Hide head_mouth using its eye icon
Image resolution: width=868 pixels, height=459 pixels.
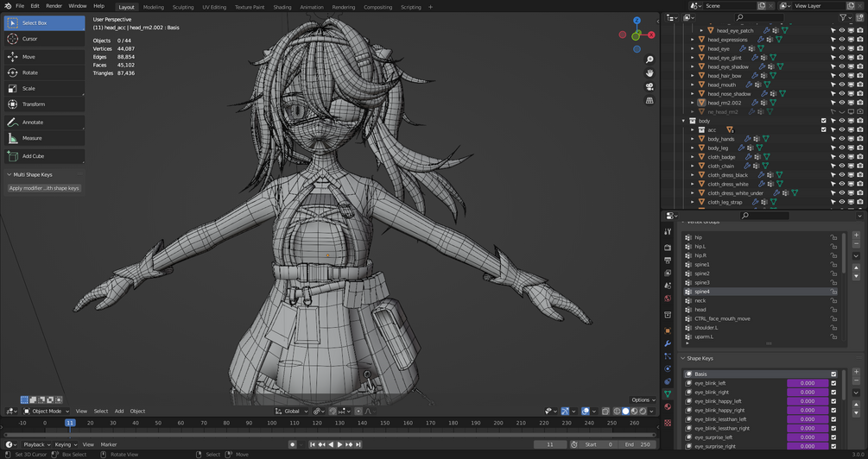841,85
